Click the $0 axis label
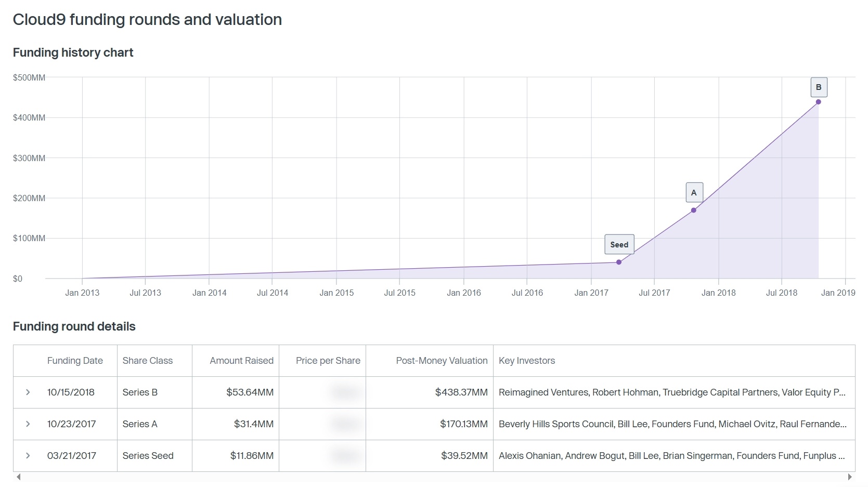This screenshot has width=868, height=487. pos(18,279)
